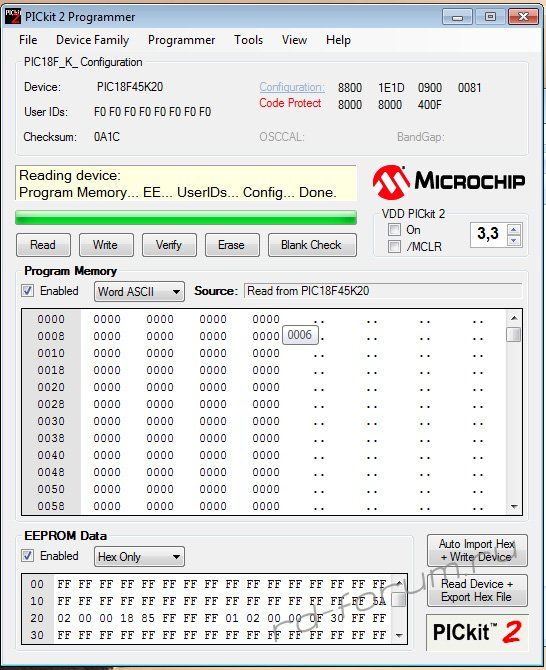The height and width of the screenshot is (670, 546).
Task: Click the 'Code Protect' red text
Action: point(290,103)
